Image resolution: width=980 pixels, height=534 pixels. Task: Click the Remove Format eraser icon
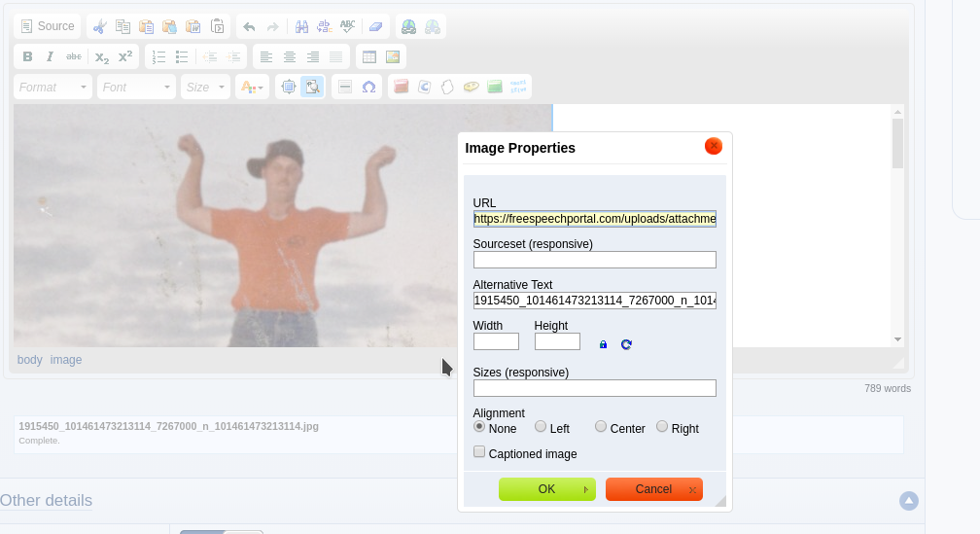376,26
